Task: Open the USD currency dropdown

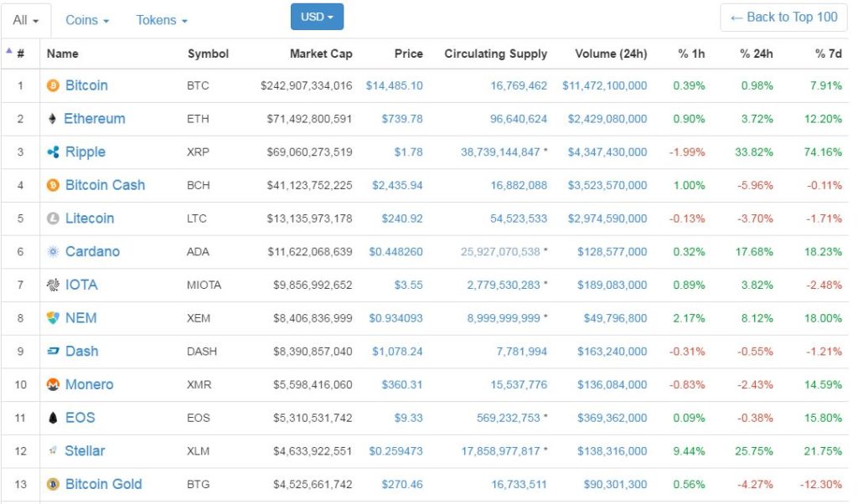Action: [317, 17]
